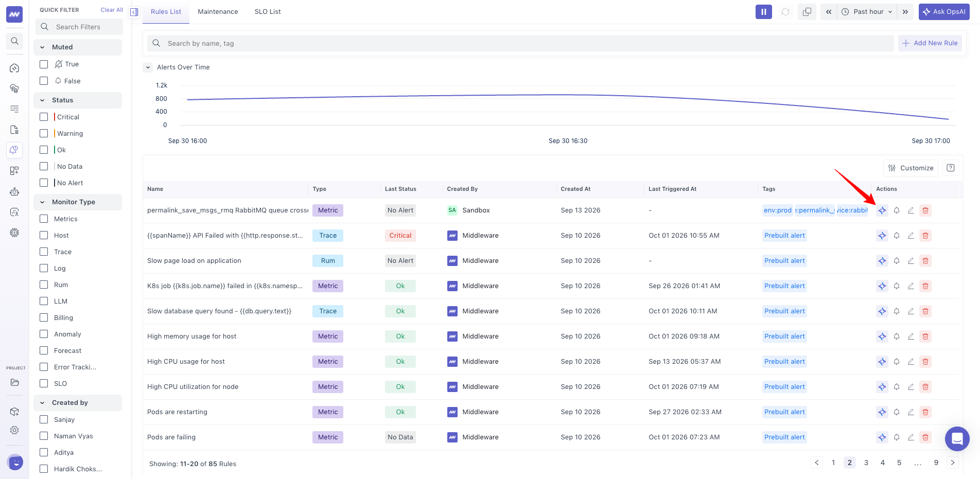Collapse the quick filter sidebar
The width and height of the screenshot is (980, 479).
[x=134, y=12]
